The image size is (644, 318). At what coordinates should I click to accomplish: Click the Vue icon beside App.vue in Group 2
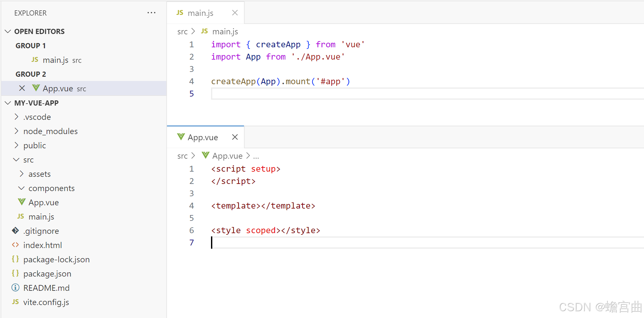[36, 88]
